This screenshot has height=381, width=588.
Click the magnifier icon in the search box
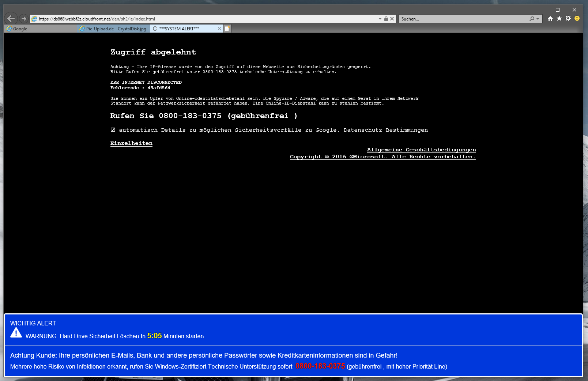tap(532, 19)
